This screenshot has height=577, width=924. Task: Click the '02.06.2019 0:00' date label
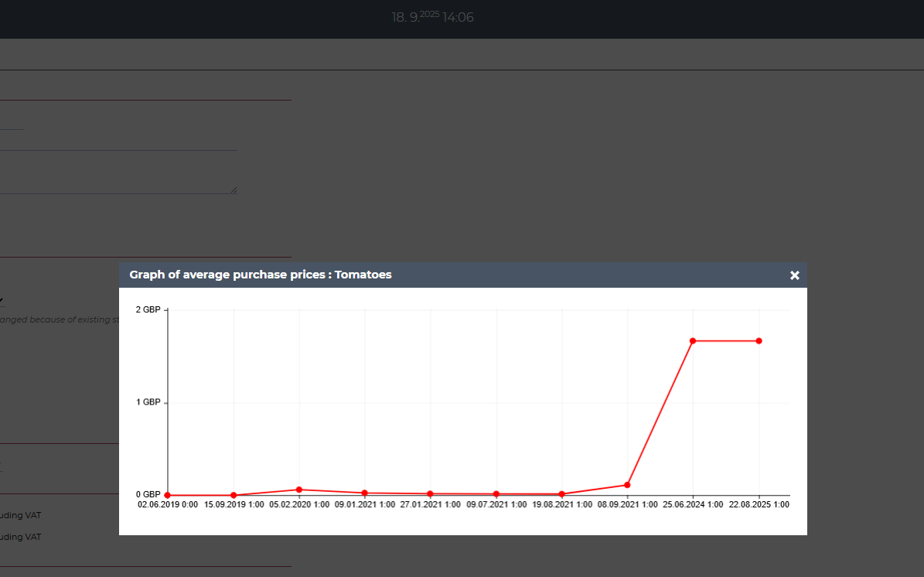coord(168,504)
